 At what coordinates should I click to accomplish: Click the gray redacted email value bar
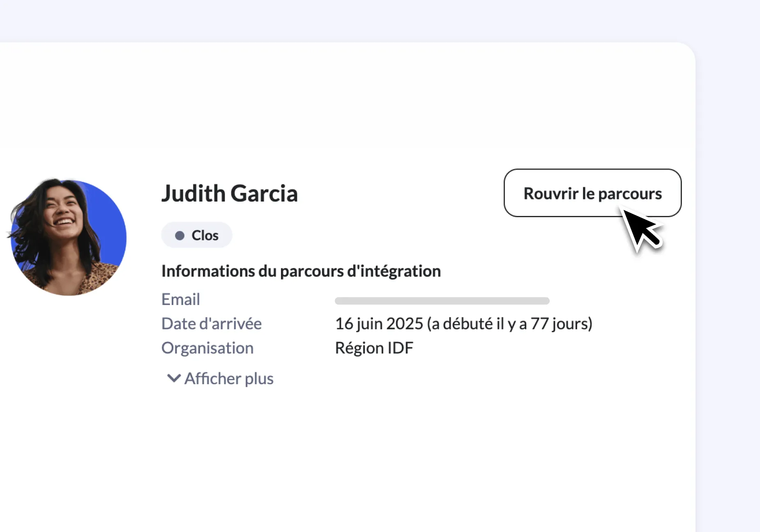pos(442,301)
